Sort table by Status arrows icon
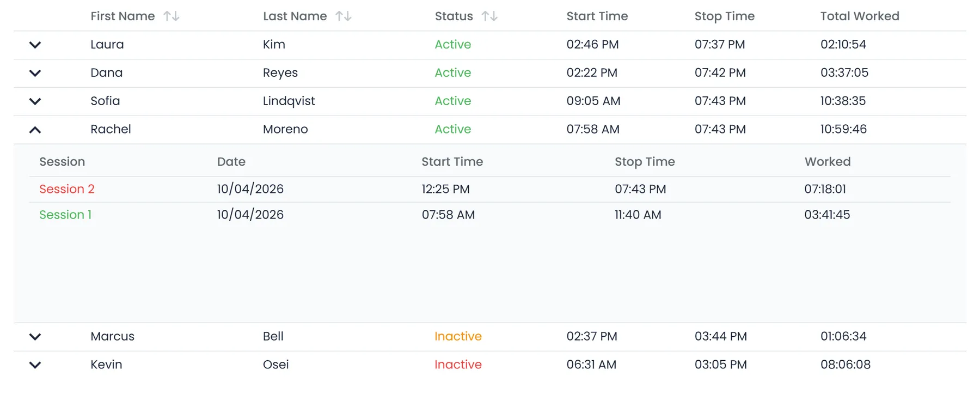The height and width of the screenshot is (394, 980). click(x=489, y=16)
